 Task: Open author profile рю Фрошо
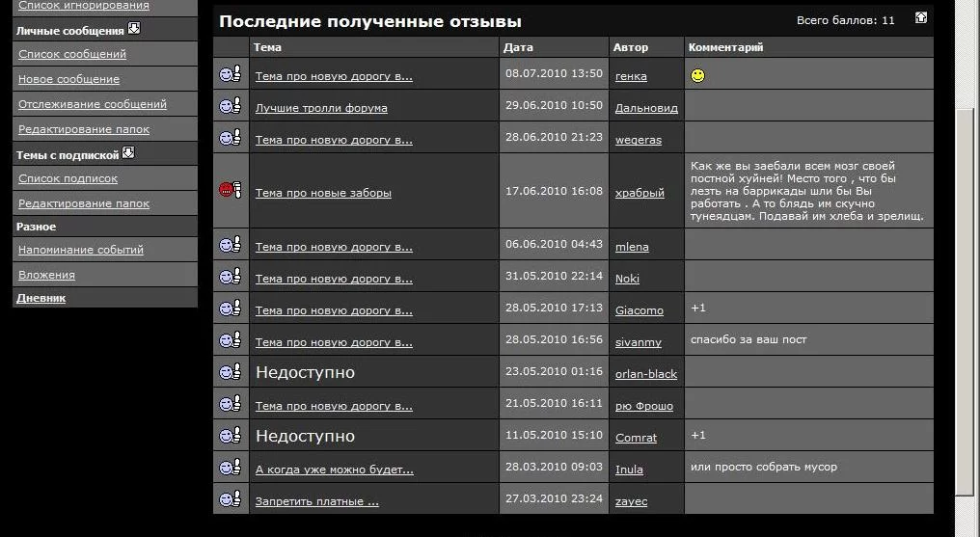643,406
